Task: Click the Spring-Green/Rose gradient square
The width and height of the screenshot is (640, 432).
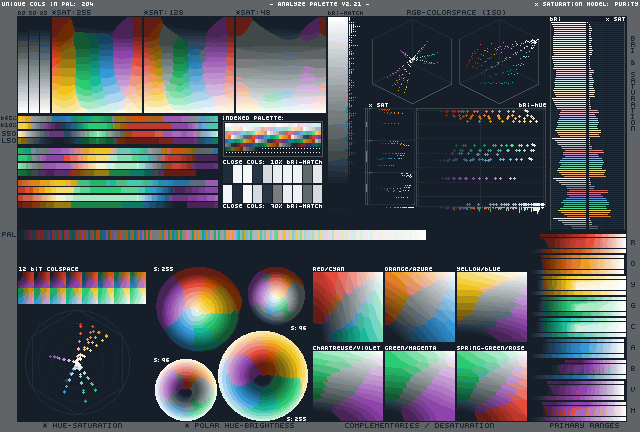Action: [491, 385]
